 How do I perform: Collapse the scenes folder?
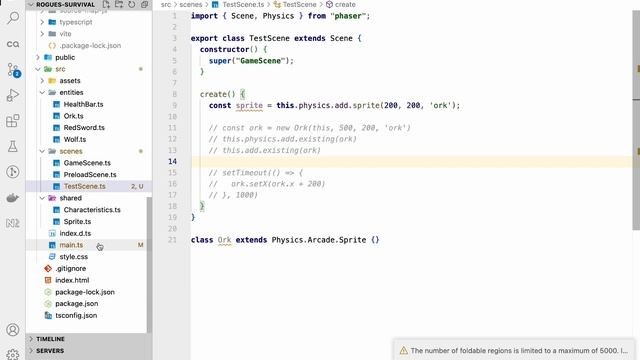tap(42, 151)
